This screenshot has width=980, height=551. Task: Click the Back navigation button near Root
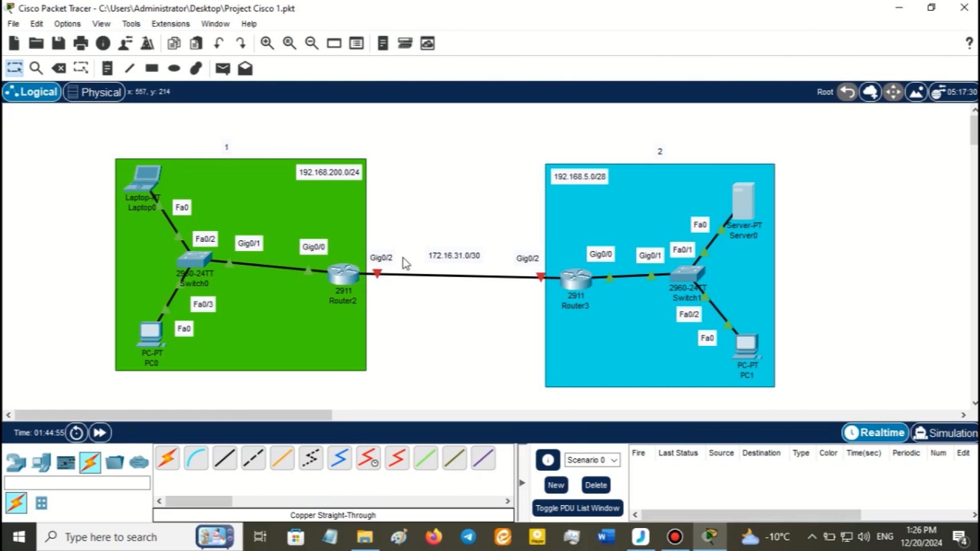click(x=847, y=92)
